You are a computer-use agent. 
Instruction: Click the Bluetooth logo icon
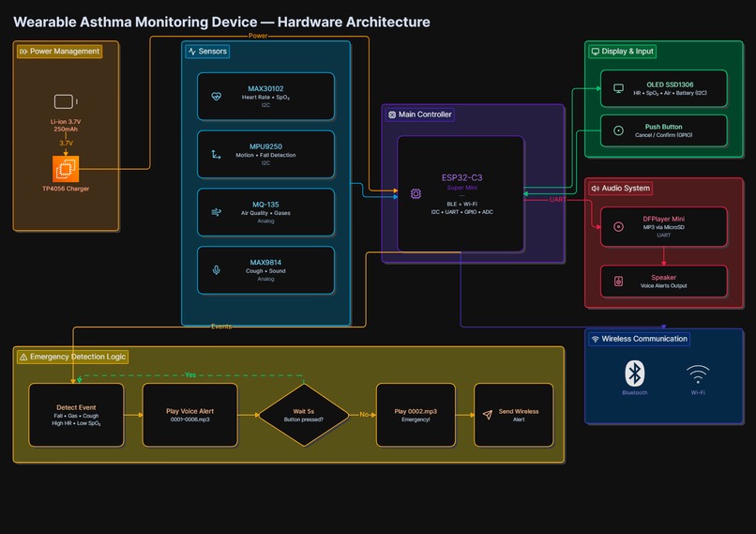tap(634, 373)
